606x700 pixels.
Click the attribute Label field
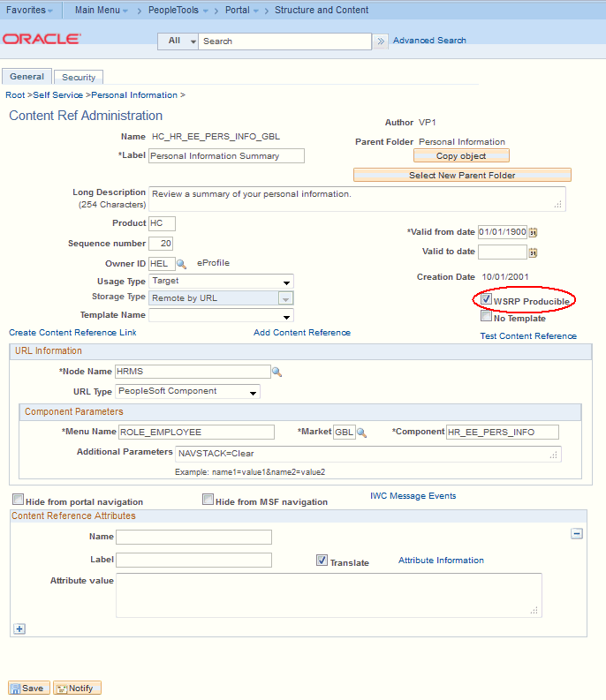pos(193,560)
